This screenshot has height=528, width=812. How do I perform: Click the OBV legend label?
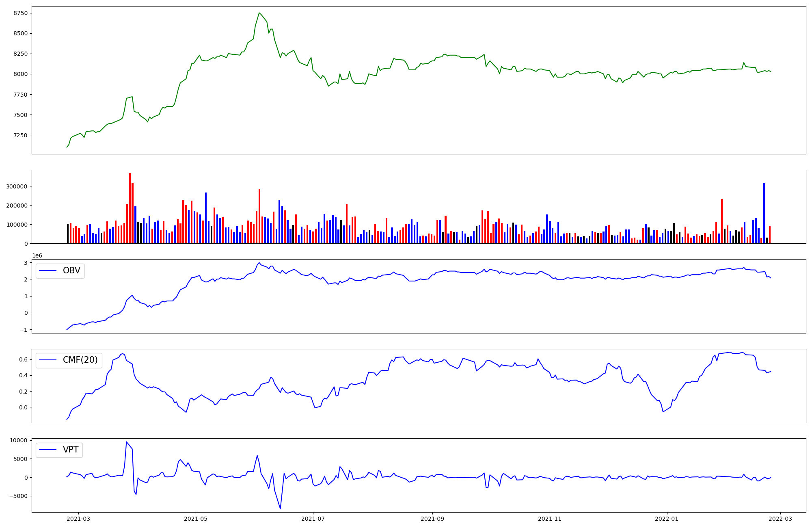pyautogui.click(x=71, y=270)
